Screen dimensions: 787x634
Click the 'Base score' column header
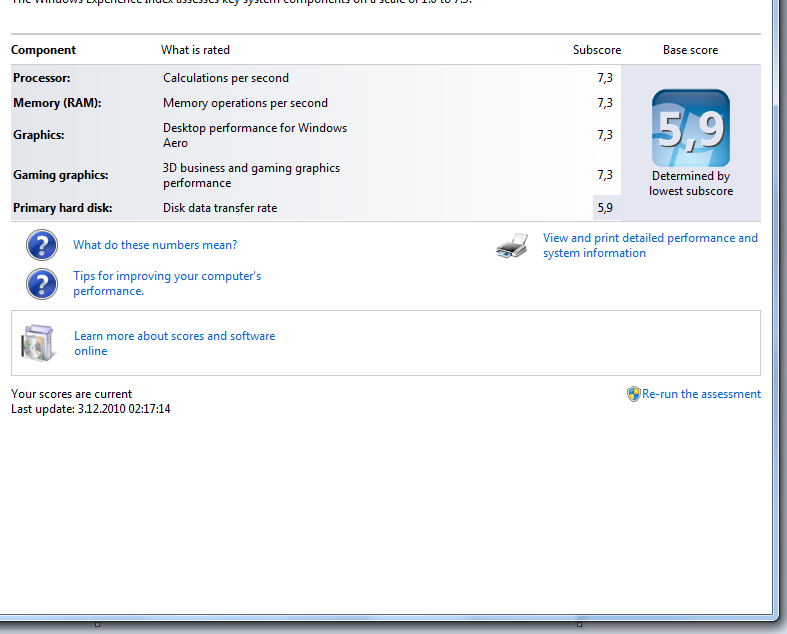coord(690,50)
